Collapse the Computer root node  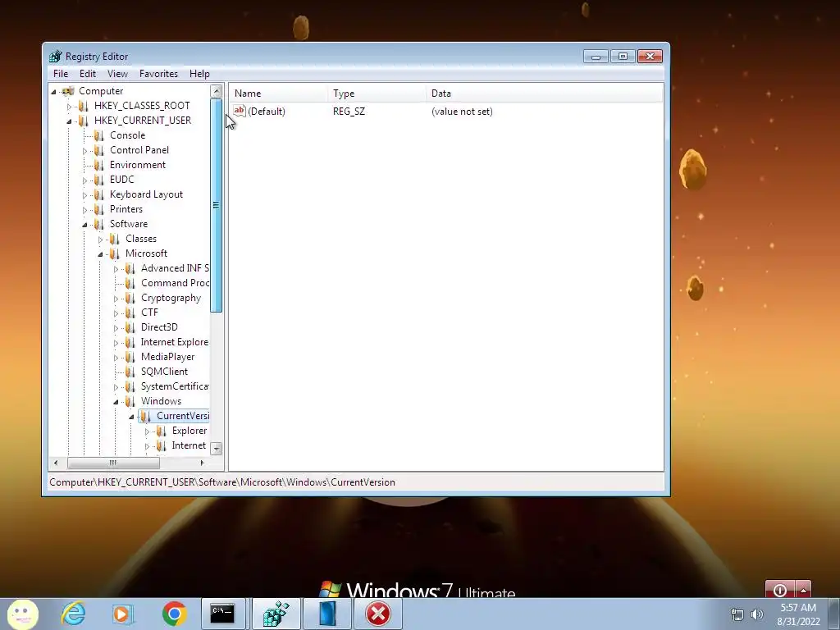[53, 92]
